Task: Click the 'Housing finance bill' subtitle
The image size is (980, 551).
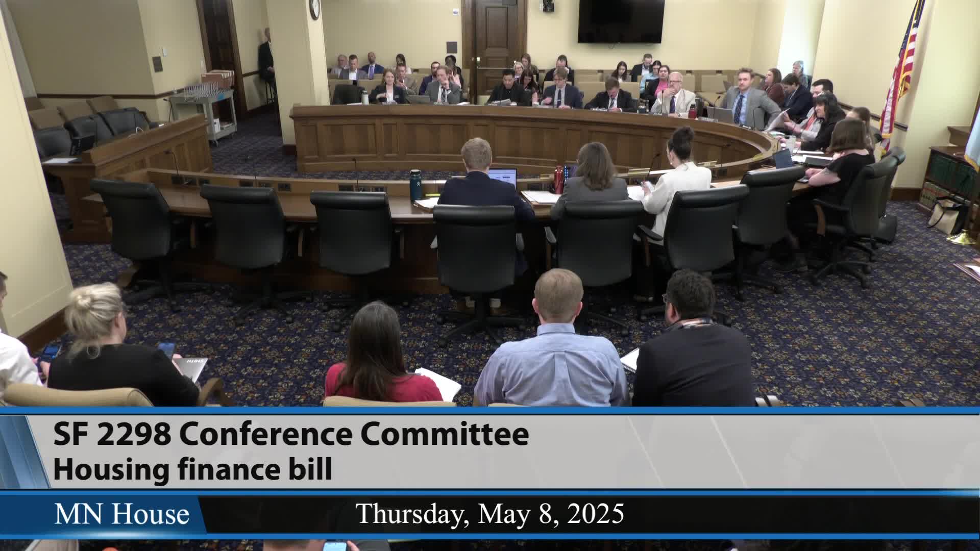Action: (x=192, y=470)
